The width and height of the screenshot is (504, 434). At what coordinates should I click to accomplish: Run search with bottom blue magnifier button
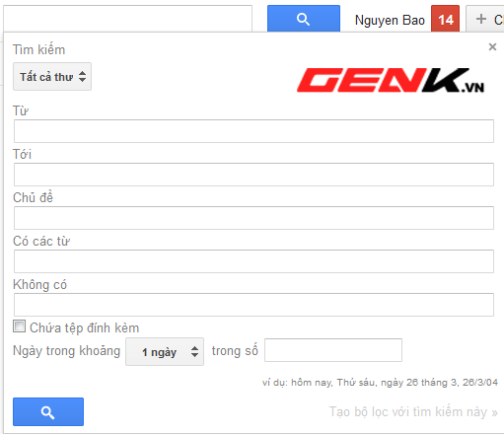point(48,411)
